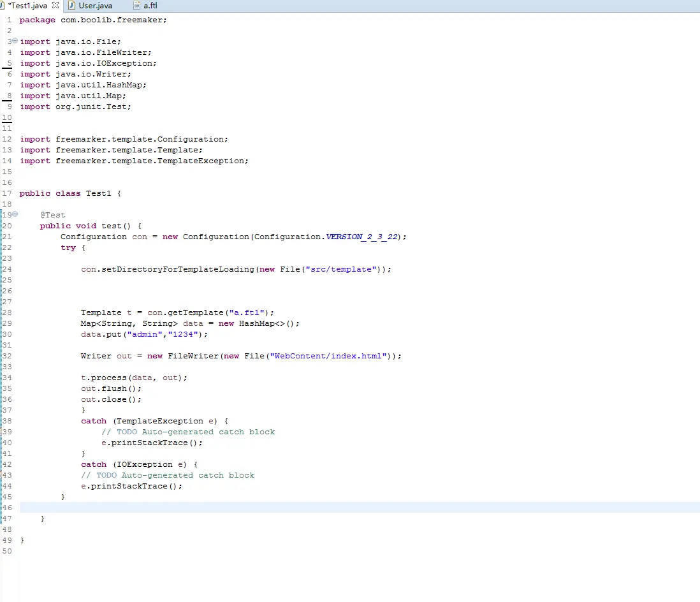This screenshot has height=602, width=700.
Task: Click the Java file icon on User.java tab
Action: [x=71, y=5]
